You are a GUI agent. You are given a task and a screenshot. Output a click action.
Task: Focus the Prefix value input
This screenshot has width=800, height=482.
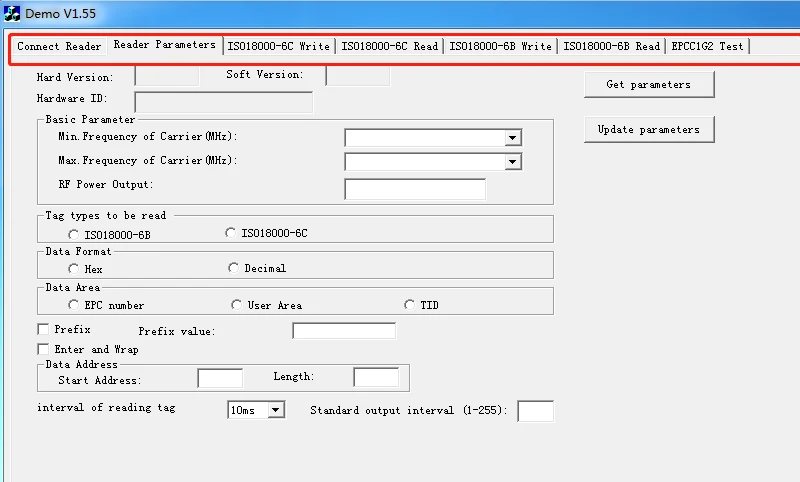point(344,331)
